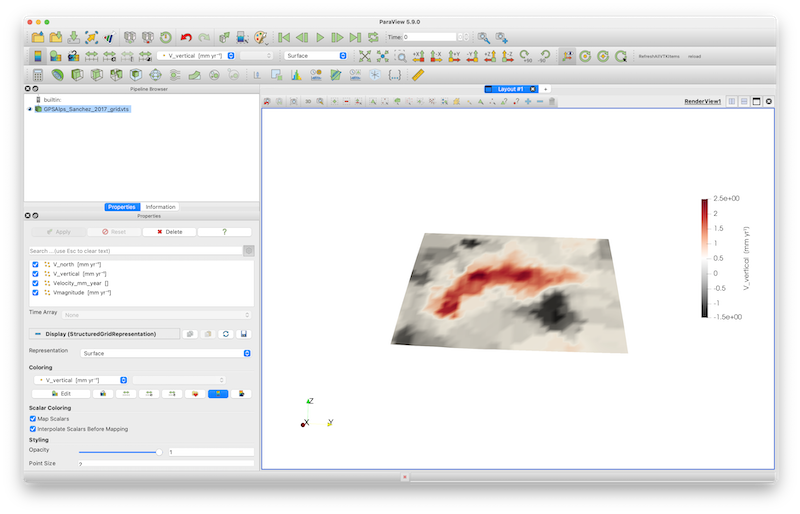Open the calculator filter

click(38, 75)
